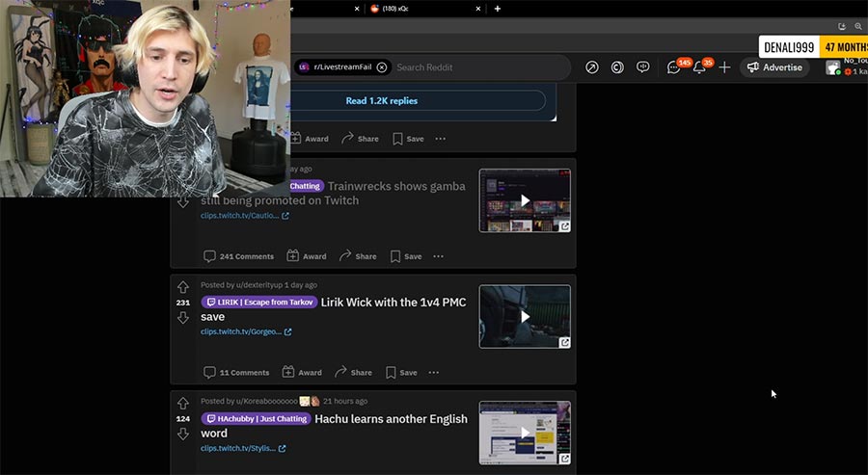Save the Lirik Wick post
This screenshot has width=868, height=475.
click(401, 373)
